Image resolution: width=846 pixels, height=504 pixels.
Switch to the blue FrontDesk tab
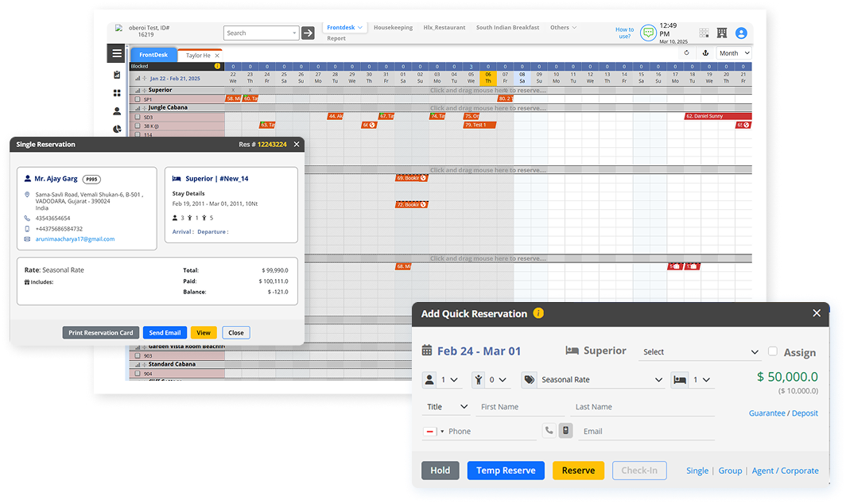[x=153, y=55]
